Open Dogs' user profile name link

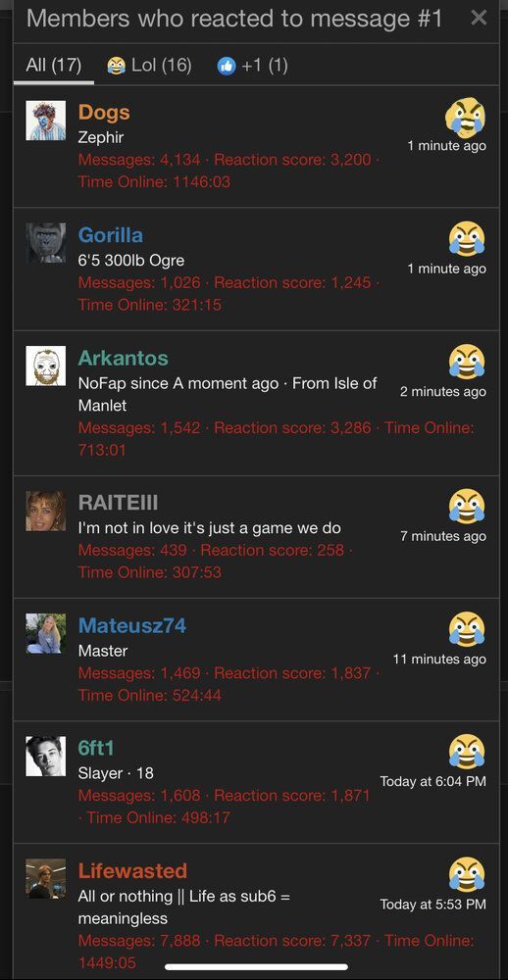[104, 113]
